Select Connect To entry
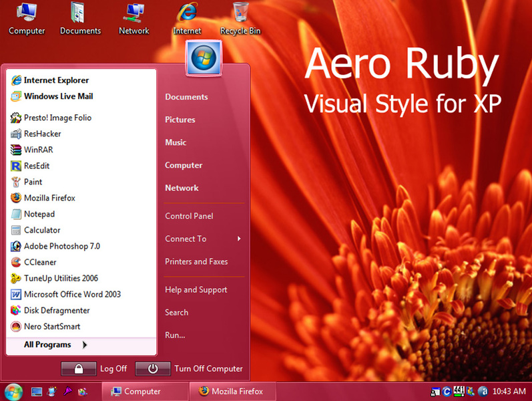Image resolution: width=532 pixels, height=401 pixels. pyautogui.click(x=186, y=239)
